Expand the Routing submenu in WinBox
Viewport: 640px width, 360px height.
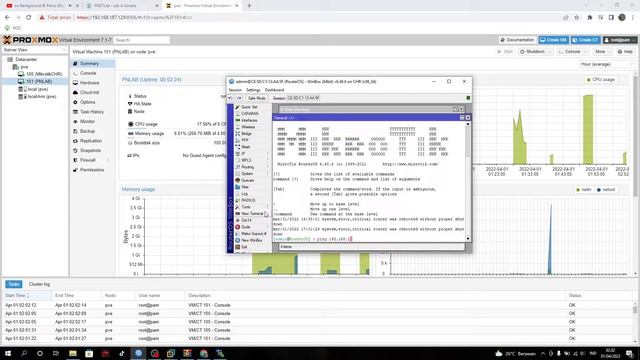tap(252, 167)
